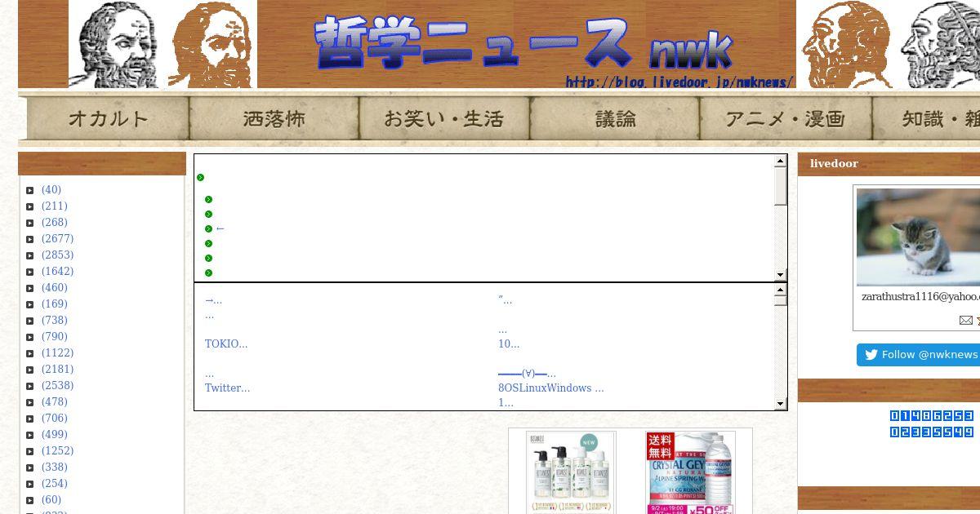Open the Botanist shampoo bottles ad

(571, 472)
